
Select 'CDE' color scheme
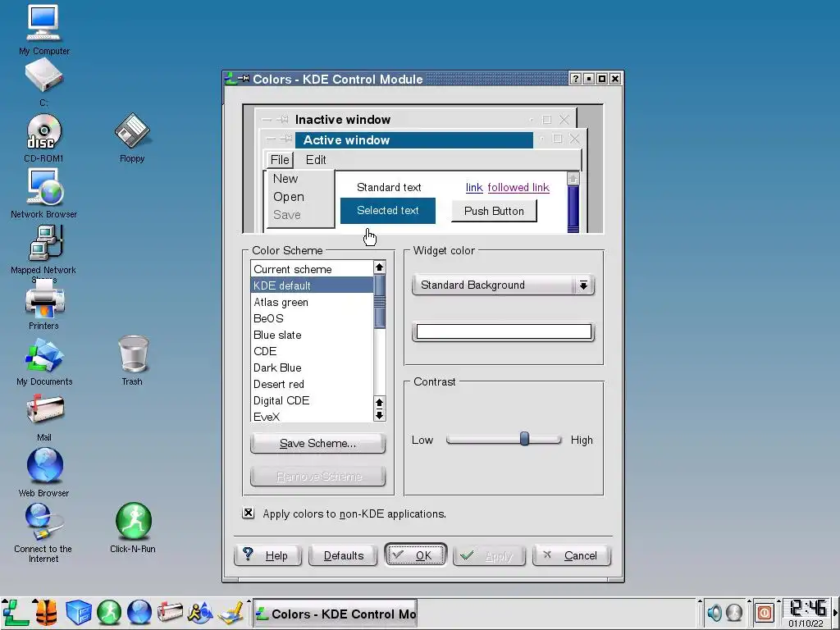coord(312,351)
